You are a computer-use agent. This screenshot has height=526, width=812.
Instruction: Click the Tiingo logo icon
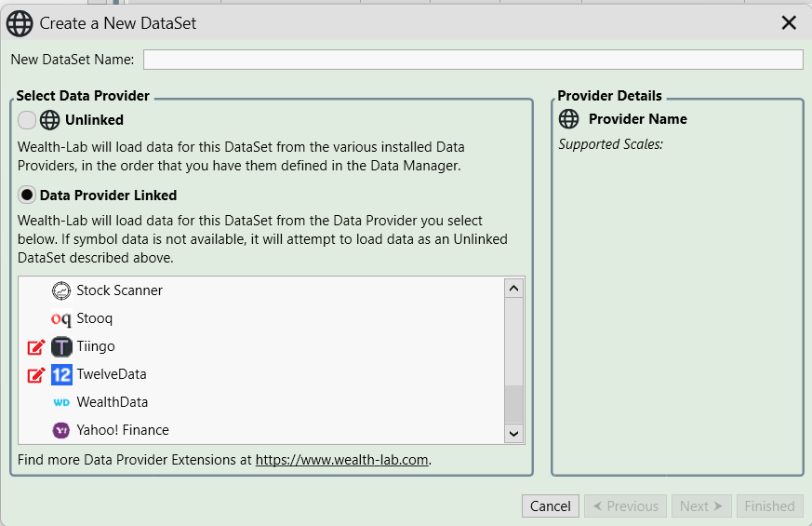coord(61,346)
